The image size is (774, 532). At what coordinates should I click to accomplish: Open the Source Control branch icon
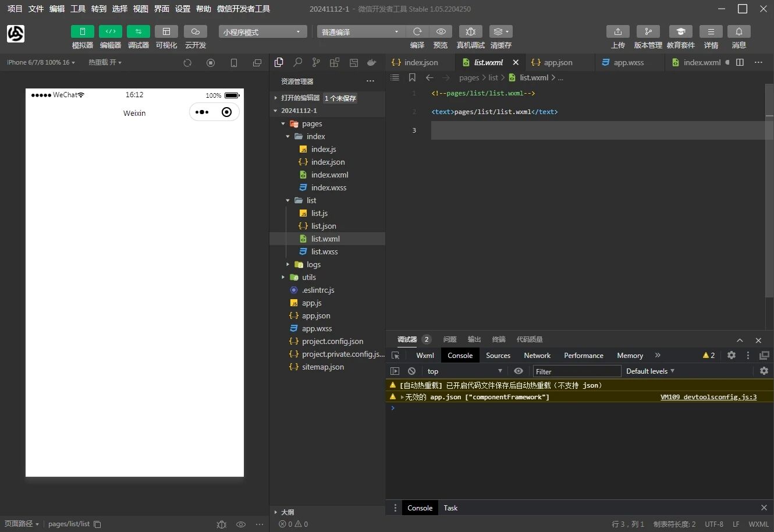316,62
